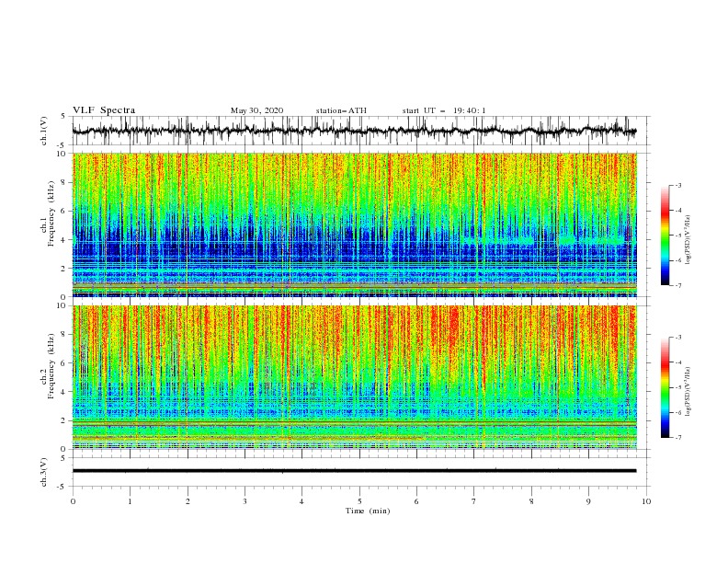Click the "Time (min)" axis label
This screenshot has height=563, width=728.
368,511
